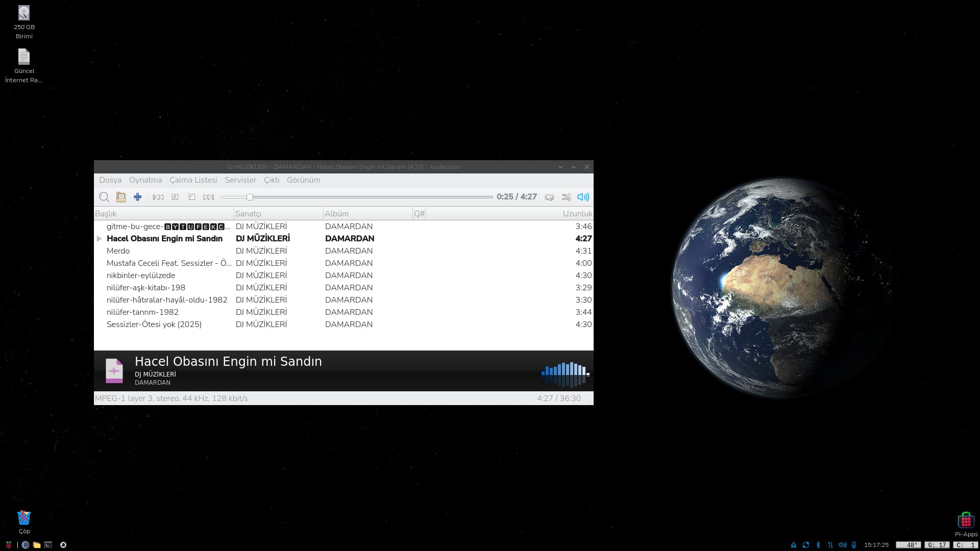Click the Add Files plus icon
980x551 pixels.
point(137,197)
